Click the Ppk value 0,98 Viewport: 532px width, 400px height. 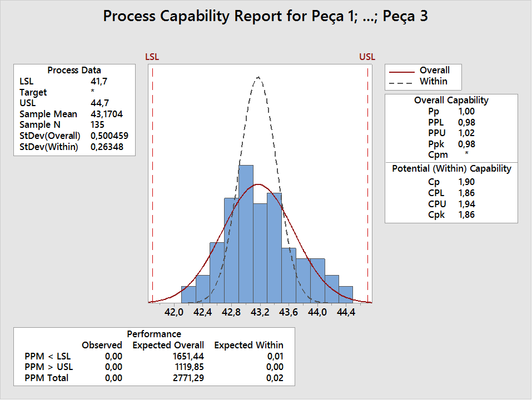tap(466, 144)
